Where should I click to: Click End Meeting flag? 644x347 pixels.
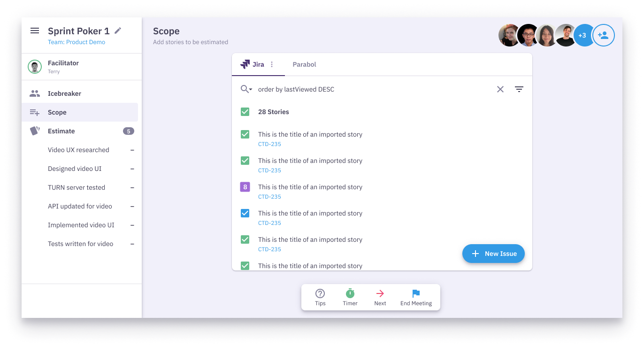416,297
